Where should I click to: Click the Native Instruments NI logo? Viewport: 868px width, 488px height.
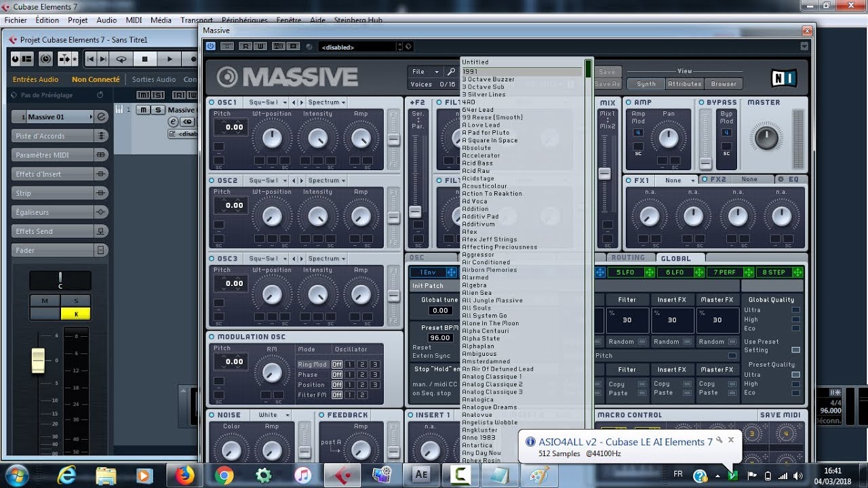(x=784, y=78)
